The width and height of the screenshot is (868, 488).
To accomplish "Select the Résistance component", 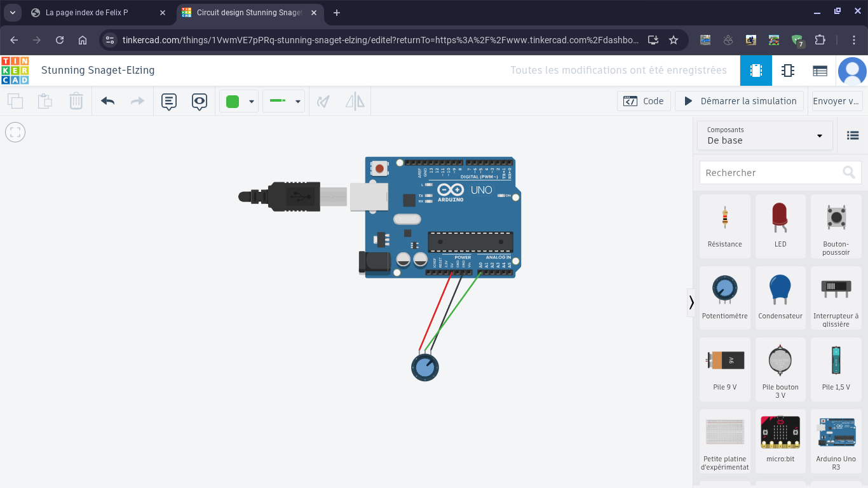I will pyautogui.click(x=725, y=226).
